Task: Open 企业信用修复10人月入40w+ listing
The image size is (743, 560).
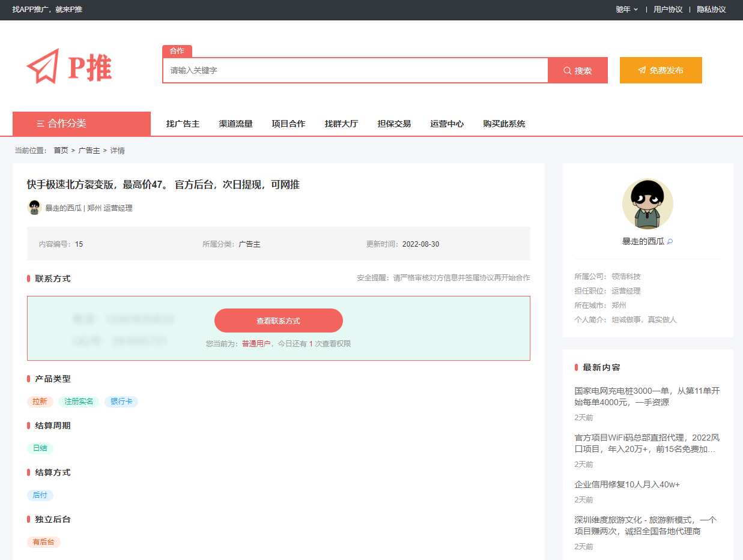Action: 626,484
